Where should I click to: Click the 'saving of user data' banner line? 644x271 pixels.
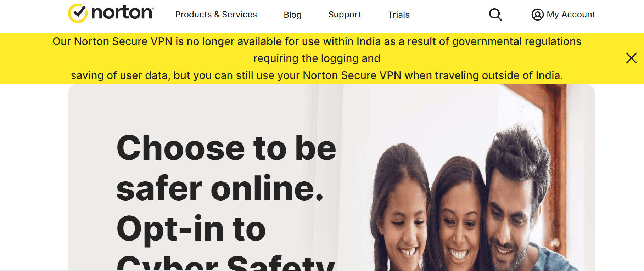pyautogui.click(x=317, y=75)
